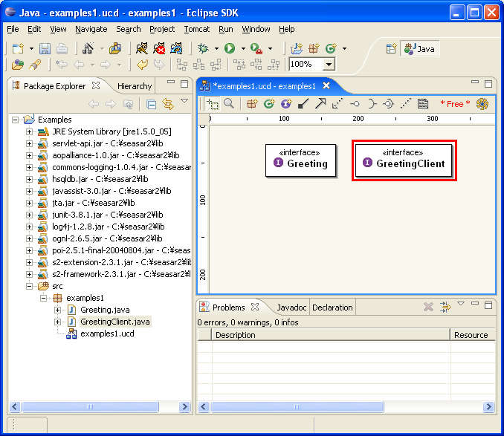Screen dimensions: 504x436
Task: Click the Run button in main toolbar
Action: coord(230,48)
